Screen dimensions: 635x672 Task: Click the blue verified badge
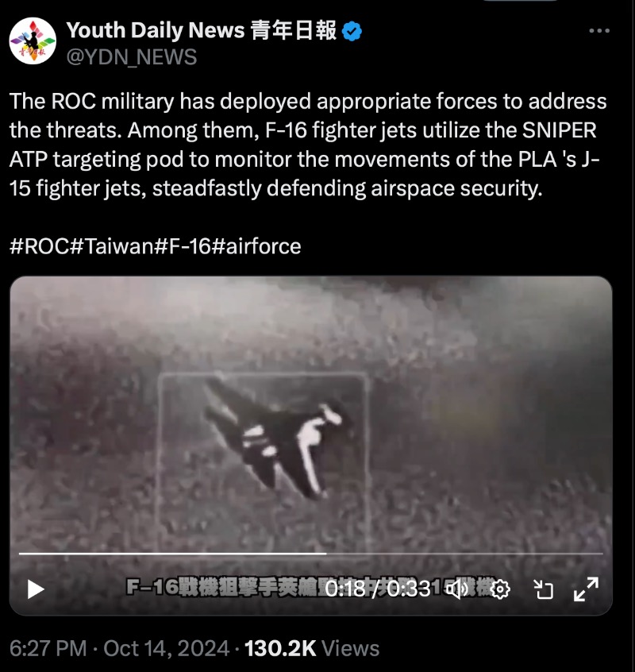tap(352, 31)
